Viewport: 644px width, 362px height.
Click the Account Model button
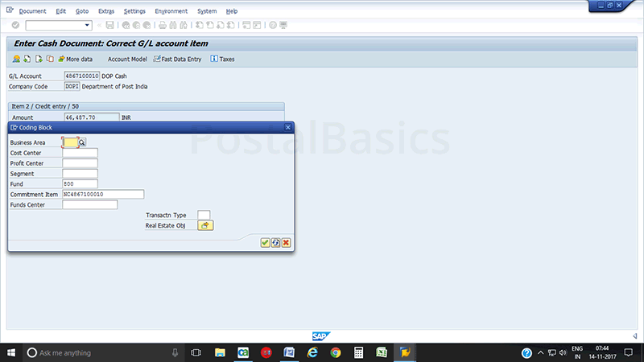click(x=129, y=59)
